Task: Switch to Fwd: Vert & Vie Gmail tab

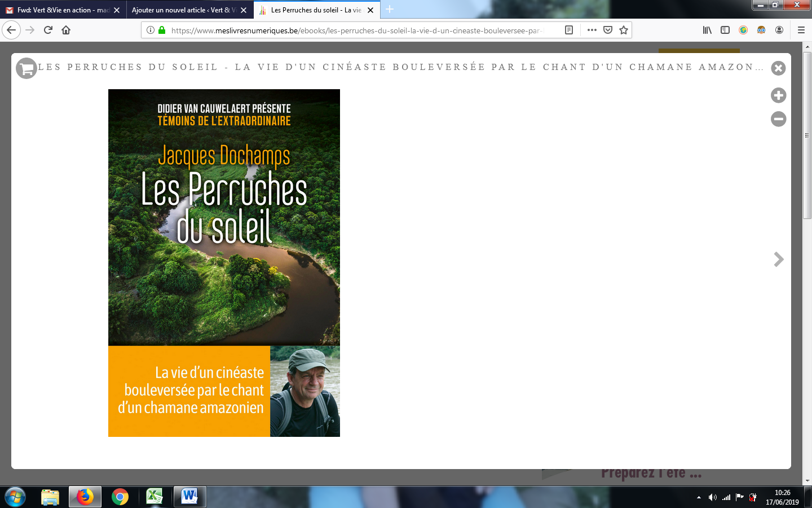Action: [59, 10]
